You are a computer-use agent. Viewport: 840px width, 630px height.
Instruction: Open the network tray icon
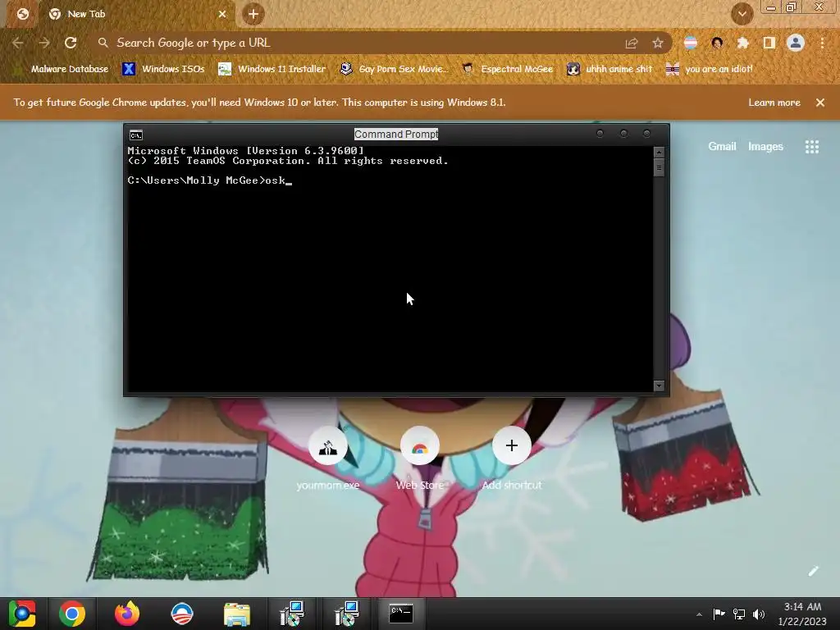(x=739, y=614)
